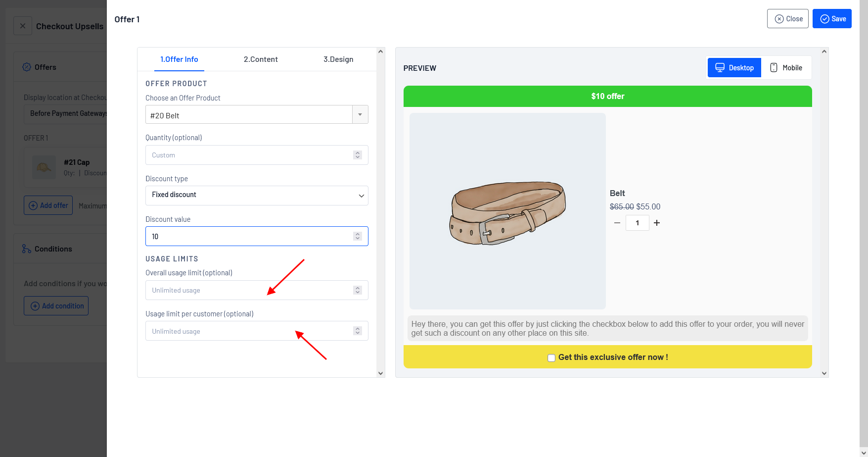
Task: Click the Discount value stepper arrows
Action: [358, 236]
